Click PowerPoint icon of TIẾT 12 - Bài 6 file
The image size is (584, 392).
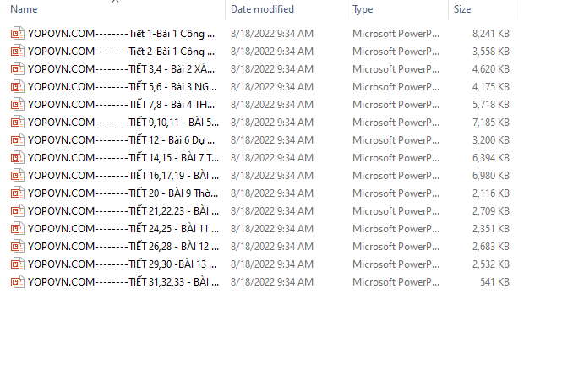17,140
